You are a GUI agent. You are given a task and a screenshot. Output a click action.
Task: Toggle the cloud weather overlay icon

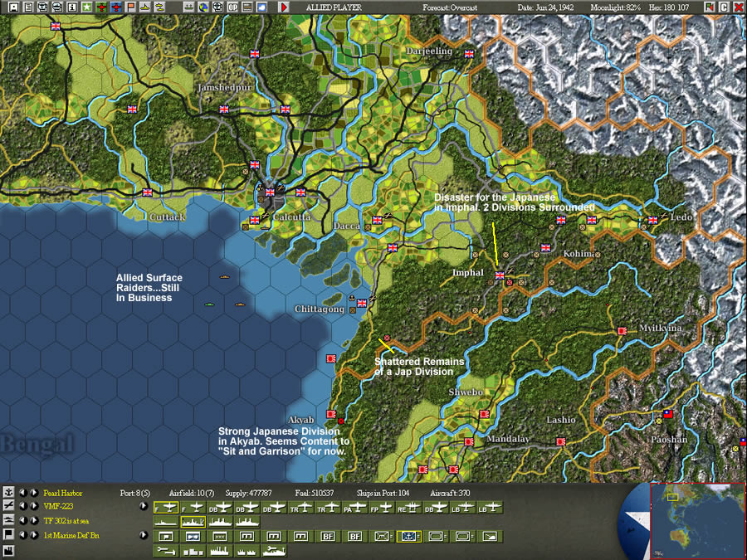[x=261, y=7]
